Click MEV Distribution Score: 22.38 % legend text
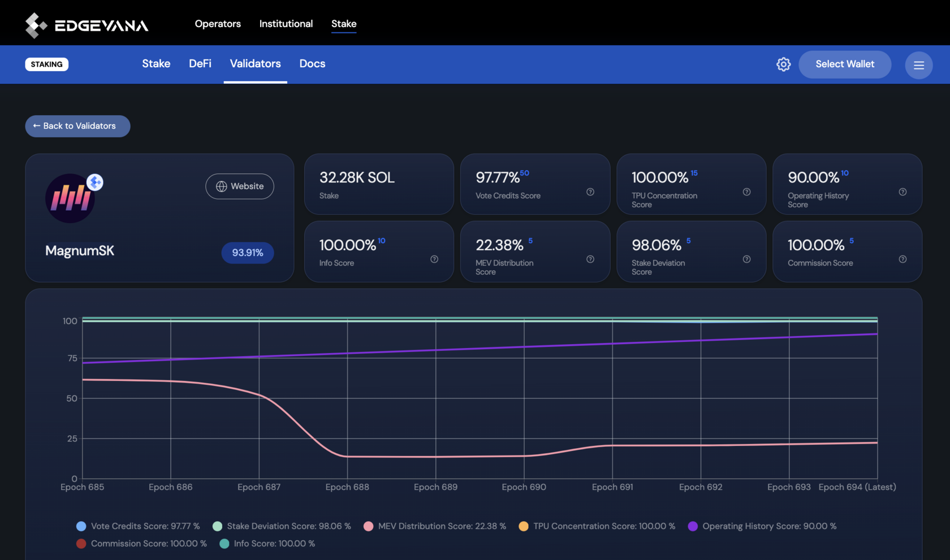The width and height of the screenshot is (950, 560). [442, 526]
